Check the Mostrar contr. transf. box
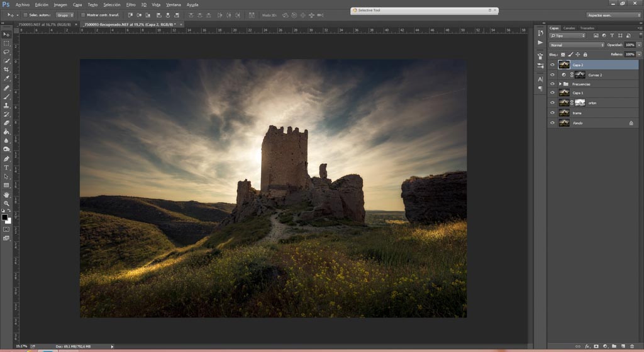Image resolution: width=644 pixels, height=352 pixels. point(83,14)
